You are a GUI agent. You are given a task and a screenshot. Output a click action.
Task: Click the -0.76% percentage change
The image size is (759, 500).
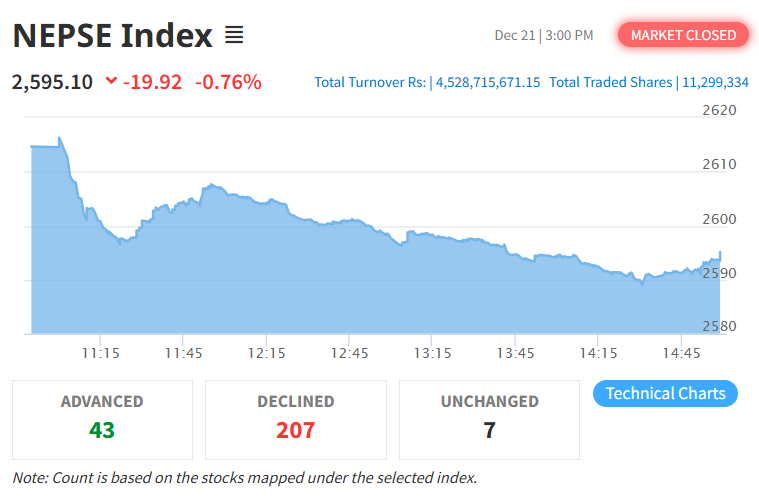[228, 82]
